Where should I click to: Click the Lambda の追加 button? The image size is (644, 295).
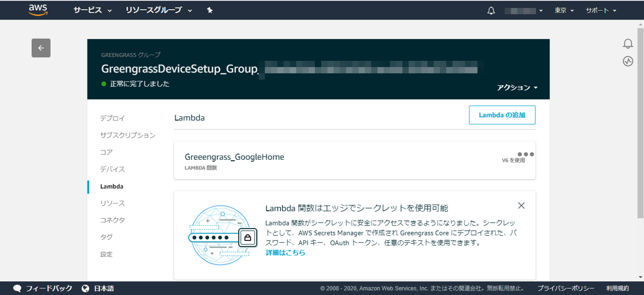point(502,115)
